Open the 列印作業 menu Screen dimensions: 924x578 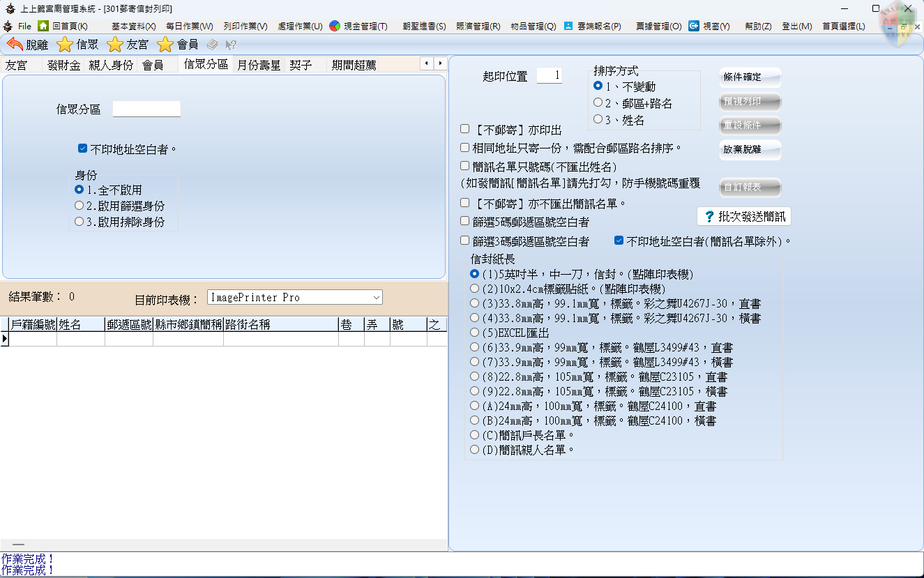245,26
